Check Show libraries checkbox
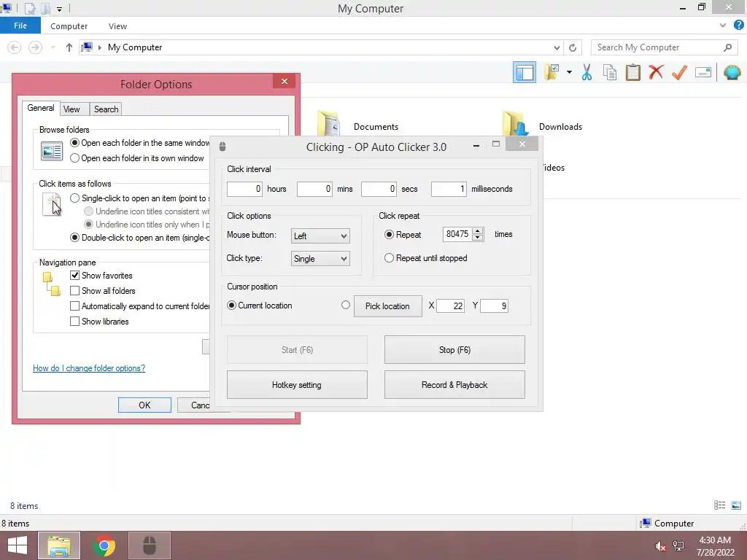Image resolution: width=747 pixels, height=560 pixels. pos(74,321)
